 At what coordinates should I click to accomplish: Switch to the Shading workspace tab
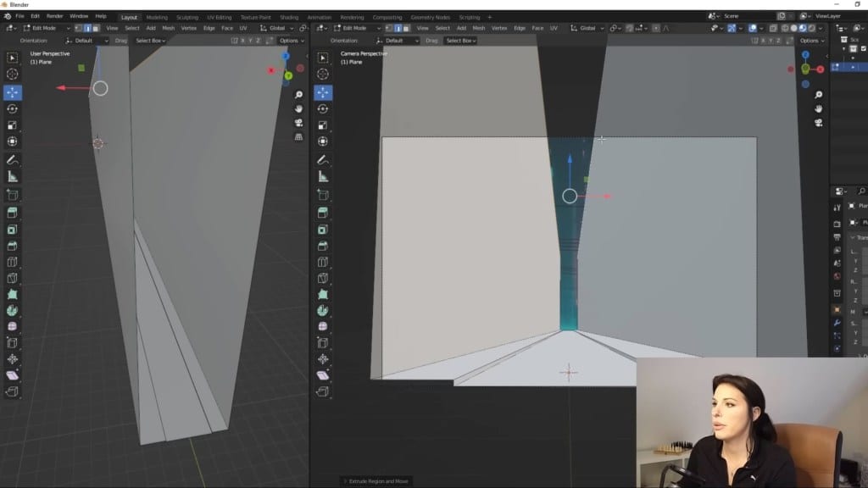tap(289, 17)
